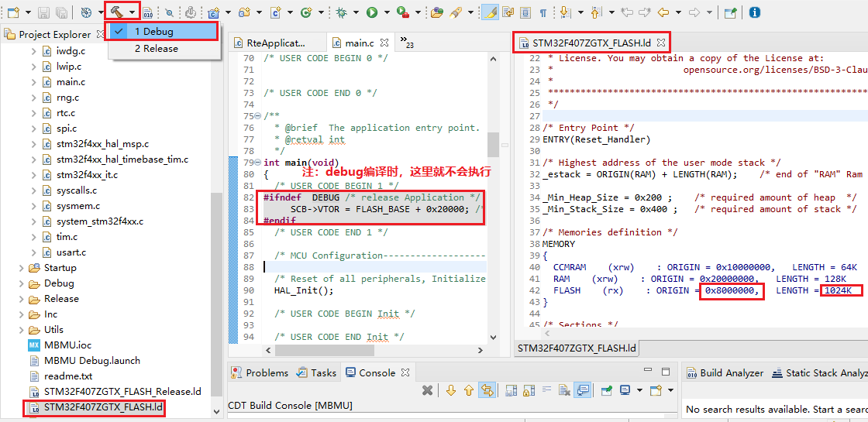Click the Pin Editor icon
The width and height of the screenshot is (868, 422).
pyautogui.click(x=731, y=12)
